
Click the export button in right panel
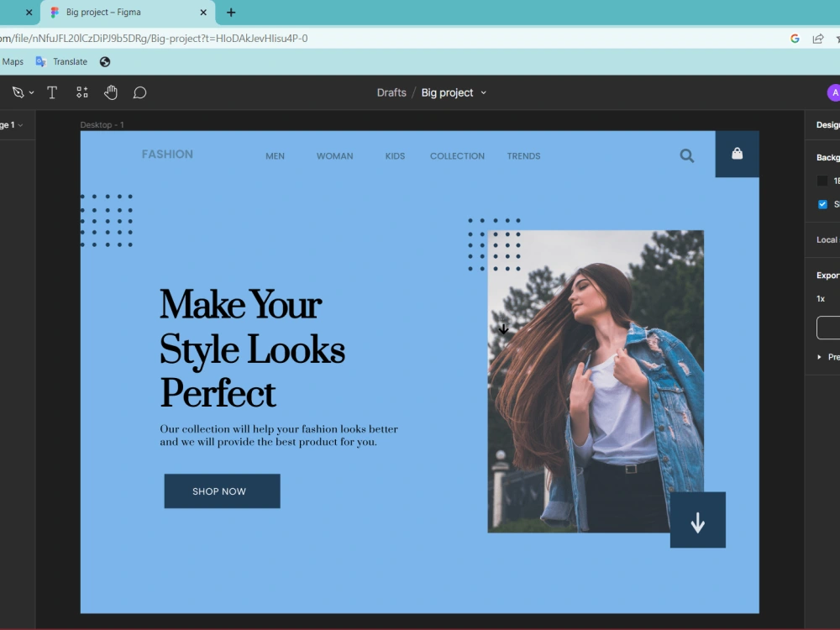(828, 328)
